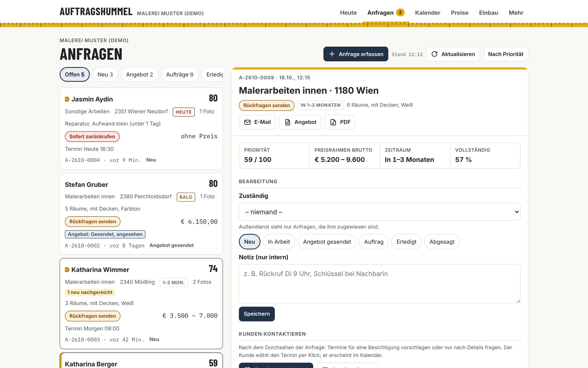Click the document icon on Angebot button
The width and height of the screenshot is (588, 368).
coord(288,122)
